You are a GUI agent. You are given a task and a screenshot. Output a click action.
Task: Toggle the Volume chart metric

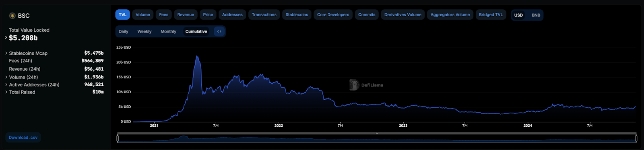tap(143, 14)
